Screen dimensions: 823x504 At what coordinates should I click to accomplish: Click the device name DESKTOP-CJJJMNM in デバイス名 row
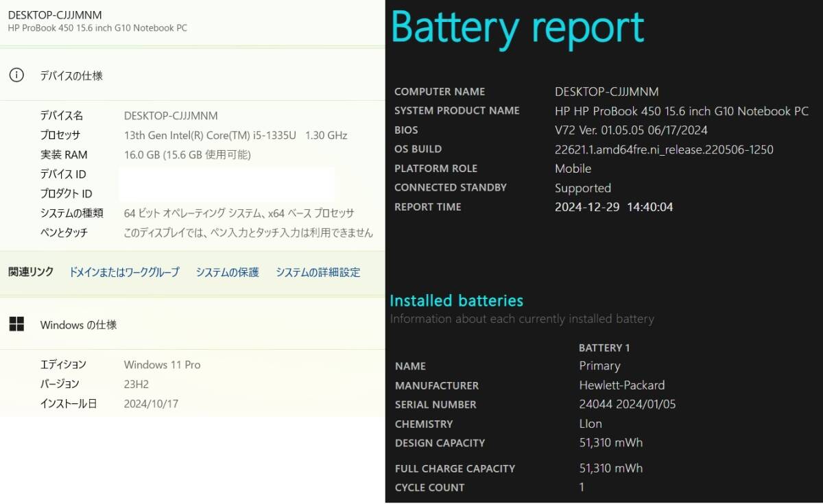[x=171, y=116]
